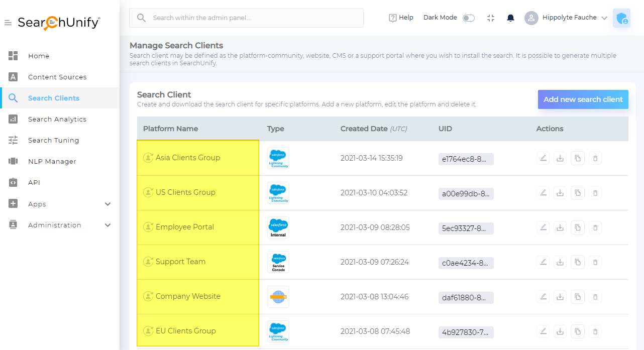Click the admin panel search field

246,18
